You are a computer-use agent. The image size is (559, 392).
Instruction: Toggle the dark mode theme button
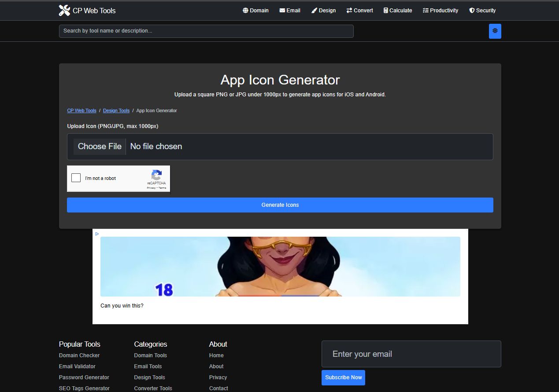coord(495,31)
